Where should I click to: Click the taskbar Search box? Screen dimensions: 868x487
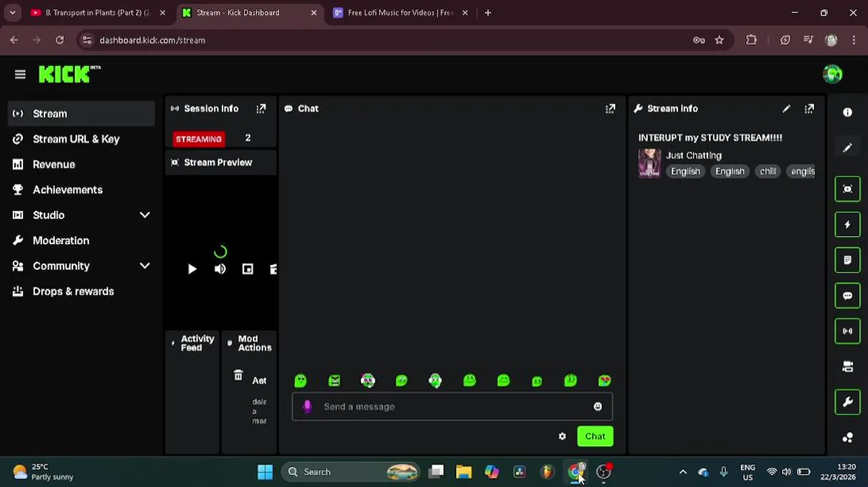point(352,472)
